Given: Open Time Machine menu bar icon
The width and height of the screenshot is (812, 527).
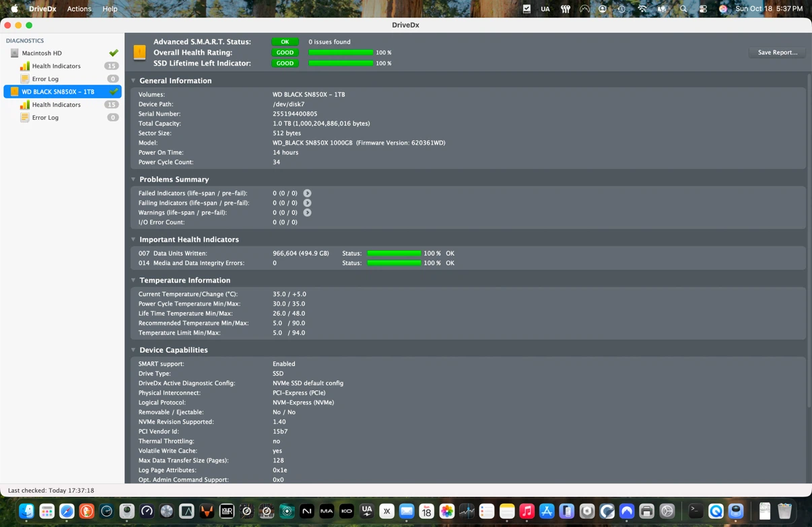Looking at the screenshot, I should [x=621, y=9].
